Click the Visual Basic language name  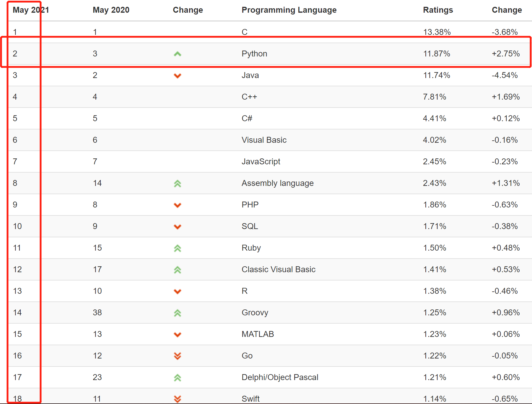coord(264,140)
